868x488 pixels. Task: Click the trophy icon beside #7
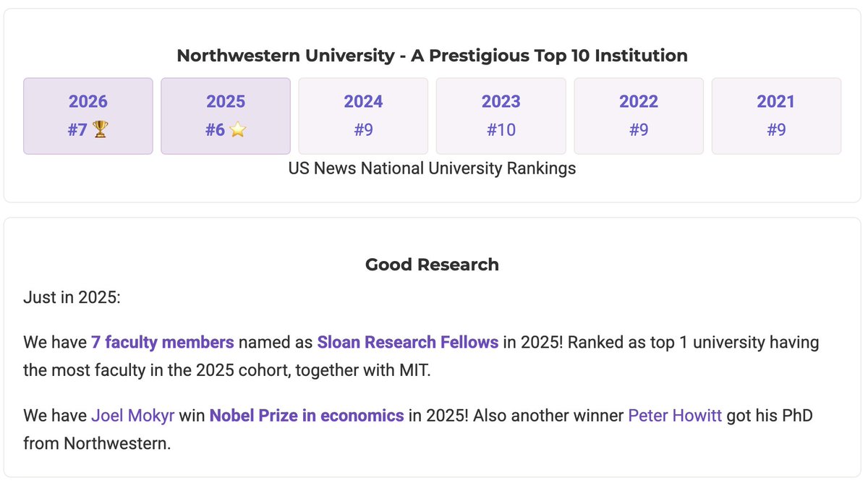point(100,131)
